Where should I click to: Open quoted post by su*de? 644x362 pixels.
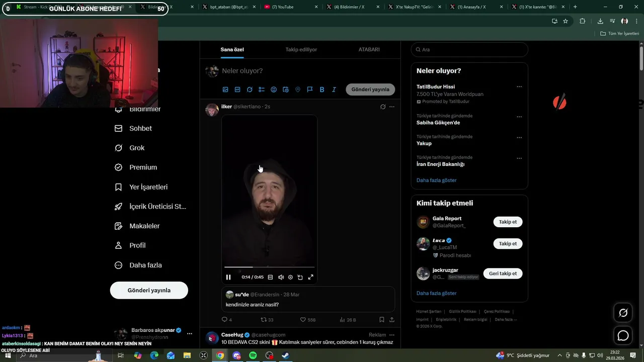pos(308,300)
